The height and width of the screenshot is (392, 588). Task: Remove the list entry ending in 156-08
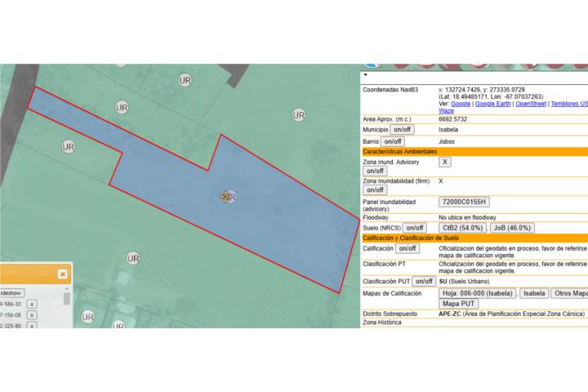point(32,314)
